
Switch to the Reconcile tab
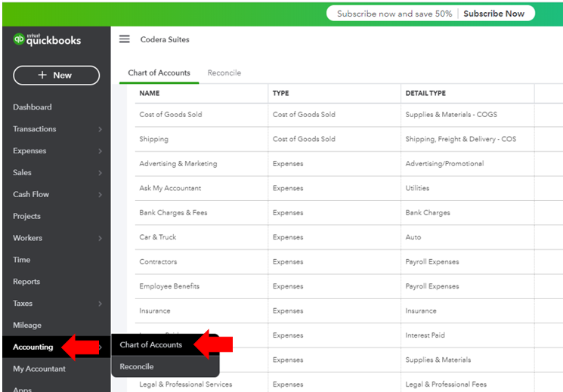224,73
